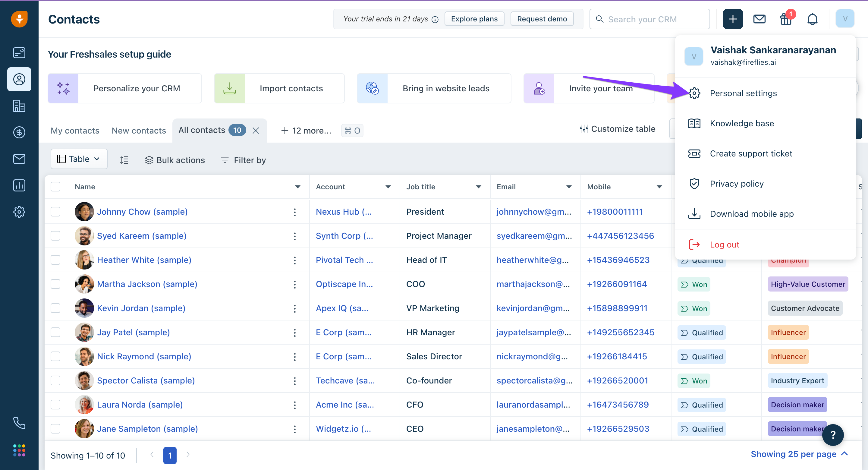The image size is (868, 470).
Task: Open the Showing 25 per page selector
Action: click(799, 454)
